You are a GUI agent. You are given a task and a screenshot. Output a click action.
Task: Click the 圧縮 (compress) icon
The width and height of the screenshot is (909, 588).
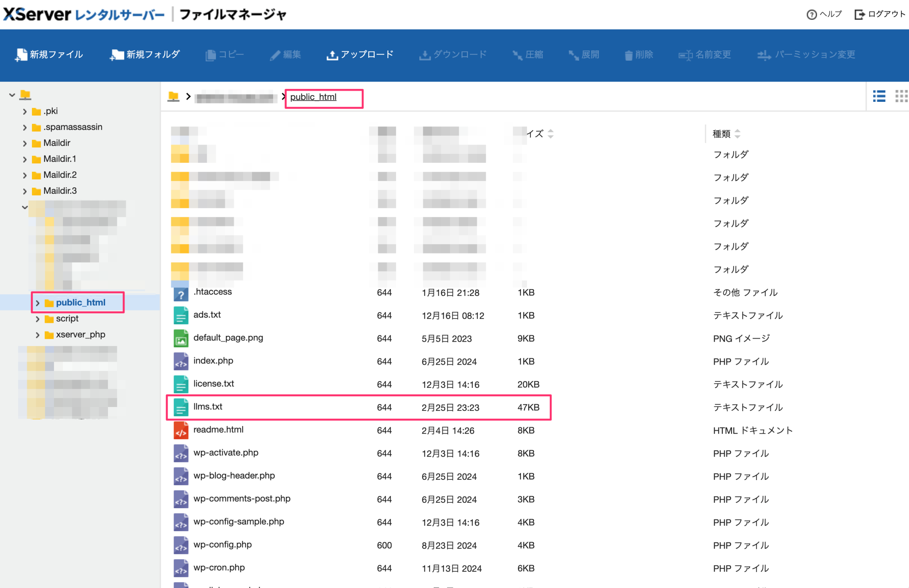pos(528,55)
